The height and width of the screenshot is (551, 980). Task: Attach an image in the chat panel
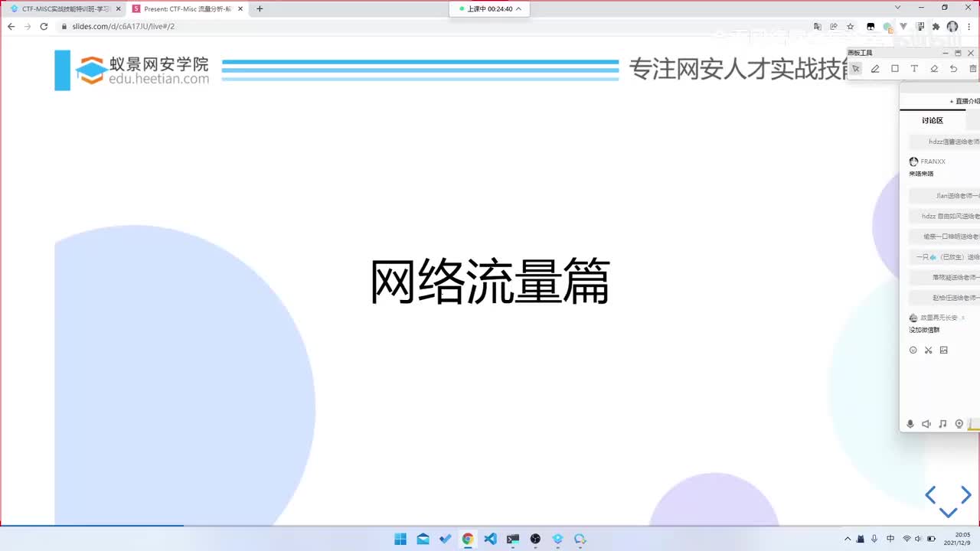click(944, 350)
